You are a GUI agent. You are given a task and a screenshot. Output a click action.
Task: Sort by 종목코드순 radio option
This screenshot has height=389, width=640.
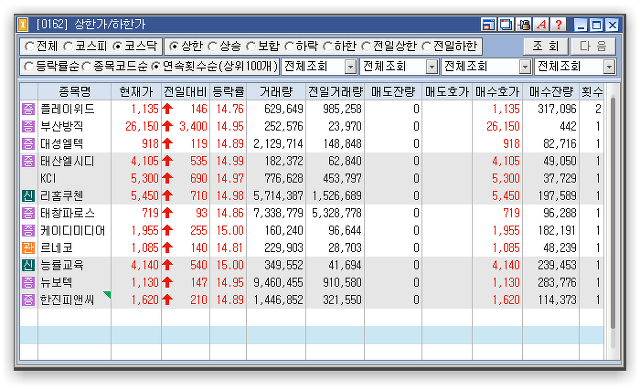(x=86, y=66)
